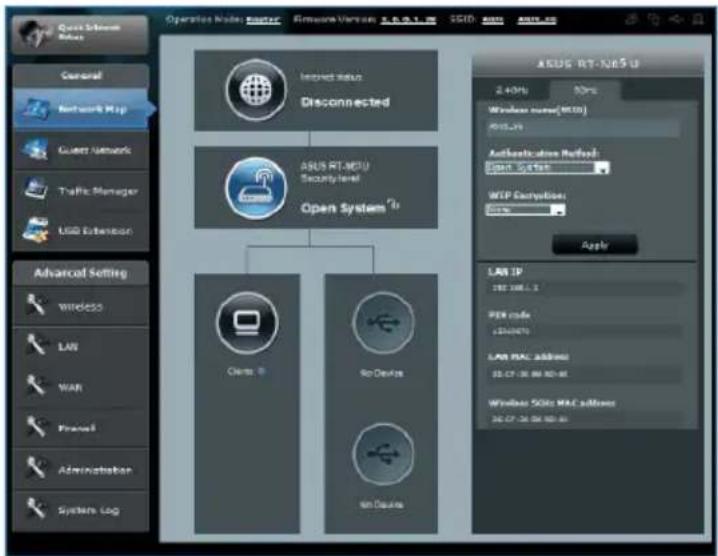This screenshot has width=718, height=556.
Task: Click the first header icon at top right
Action: click(631, 19)
